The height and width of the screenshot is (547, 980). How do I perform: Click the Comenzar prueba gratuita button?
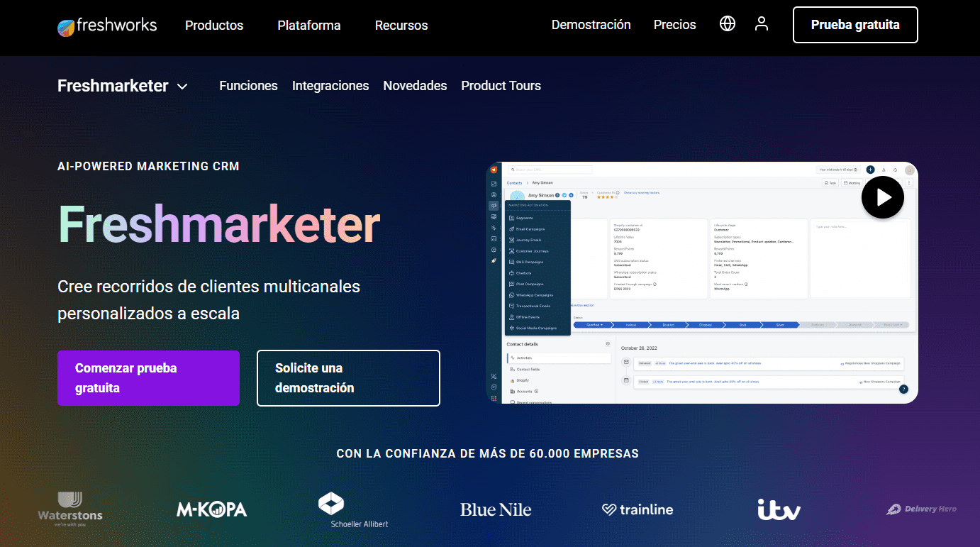148,377
